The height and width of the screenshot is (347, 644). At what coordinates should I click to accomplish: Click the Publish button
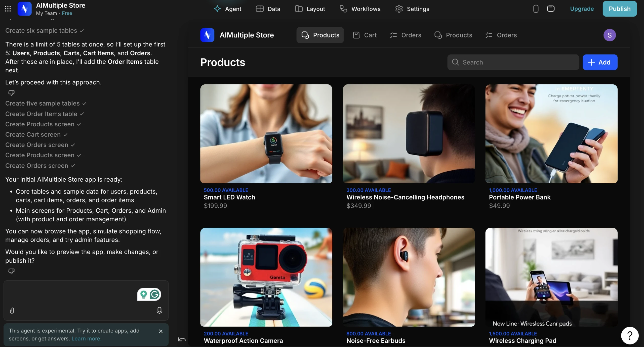pyautogui.click(x=620, y=9)
